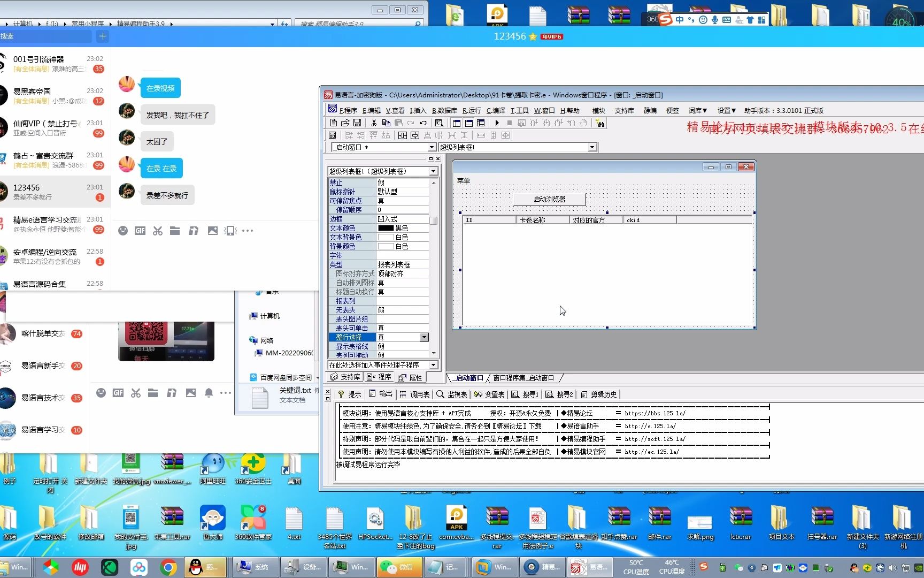
Task: Click the Undo arrow icon in the IDE toolbar
Action: click(x=422, y=123)
